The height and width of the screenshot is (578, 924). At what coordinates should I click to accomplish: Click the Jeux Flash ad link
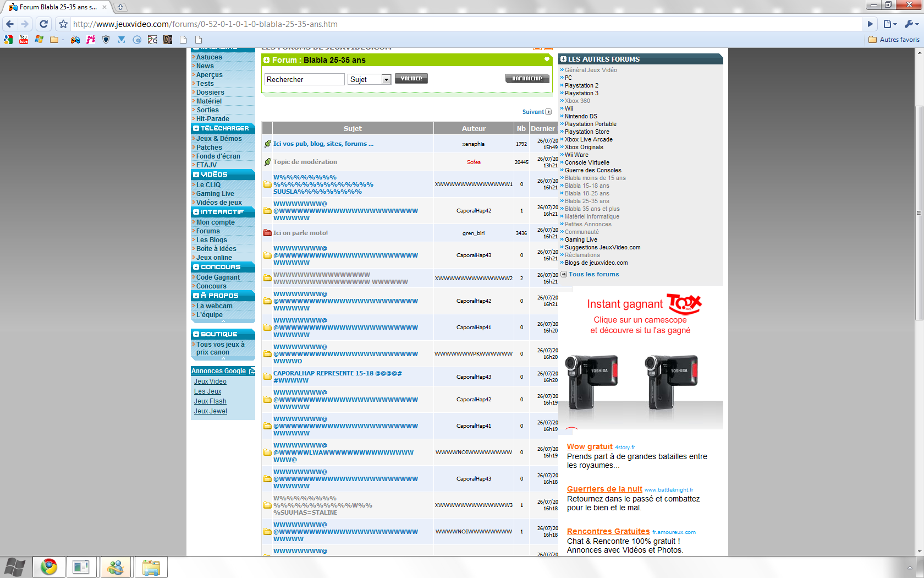210,401
